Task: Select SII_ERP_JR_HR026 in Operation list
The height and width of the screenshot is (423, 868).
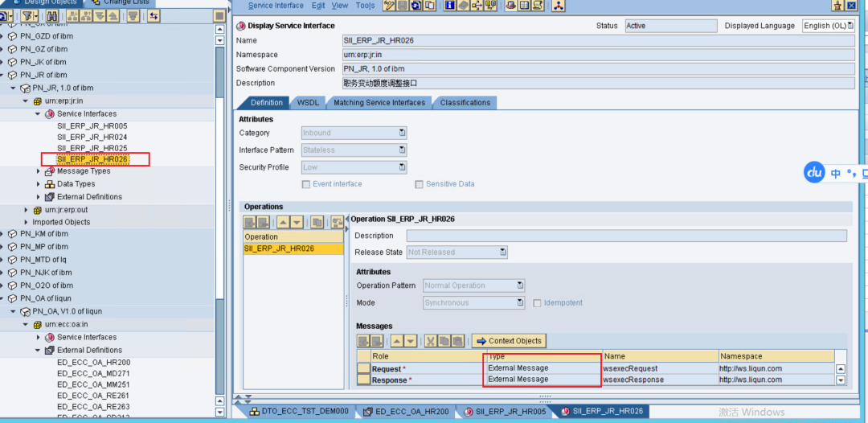Action: [x=293, y=248]
